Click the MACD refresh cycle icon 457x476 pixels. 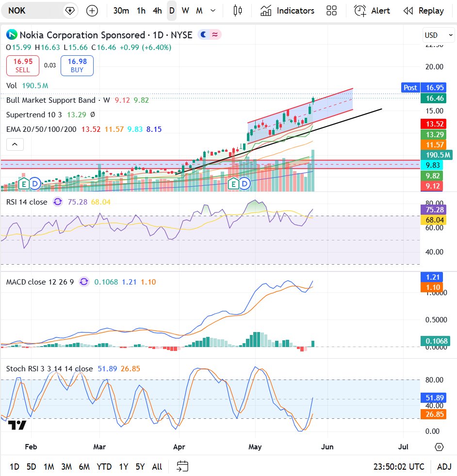84,282
